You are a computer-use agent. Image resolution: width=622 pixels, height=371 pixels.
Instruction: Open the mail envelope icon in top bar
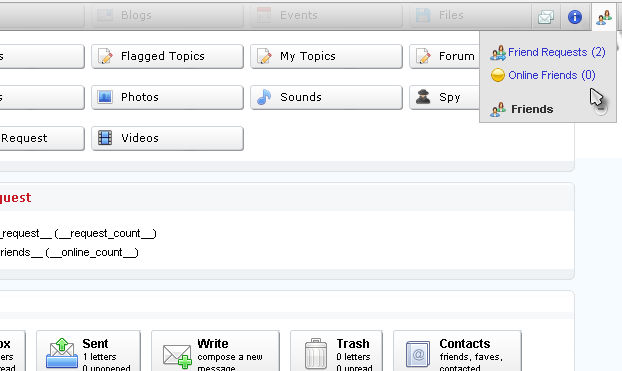click(x=546, y=17)
